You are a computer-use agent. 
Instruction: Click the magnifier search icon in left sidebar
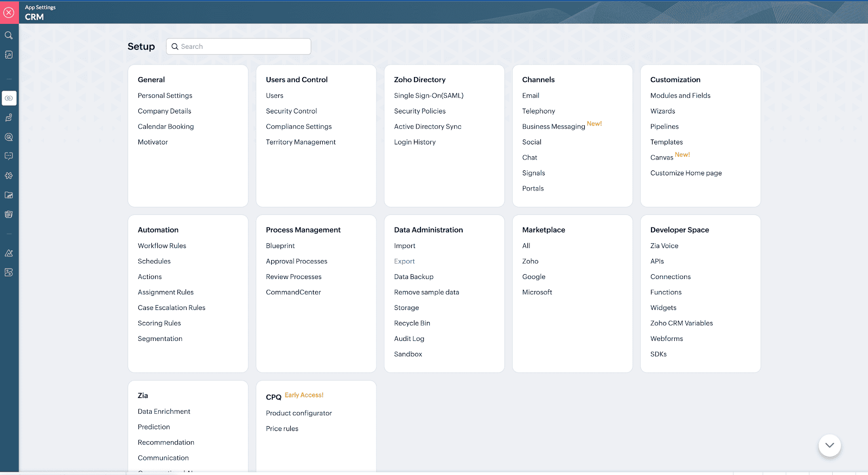(9, 35)
